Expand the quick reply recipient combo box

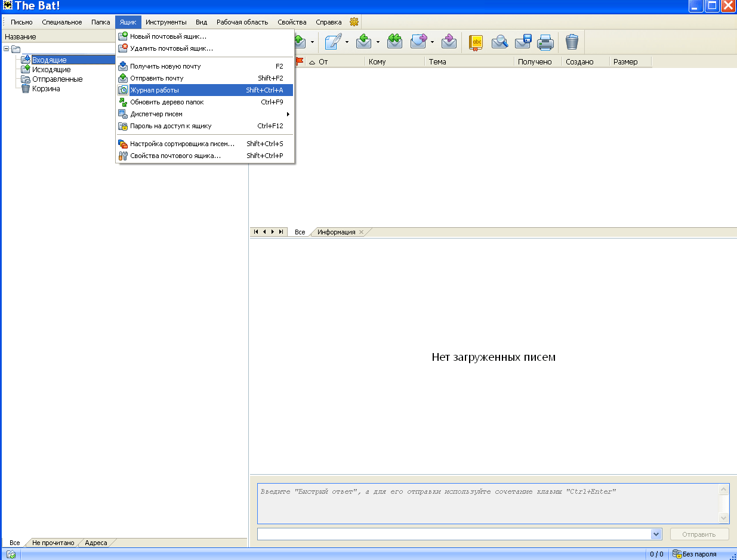[x=656, y=534]
